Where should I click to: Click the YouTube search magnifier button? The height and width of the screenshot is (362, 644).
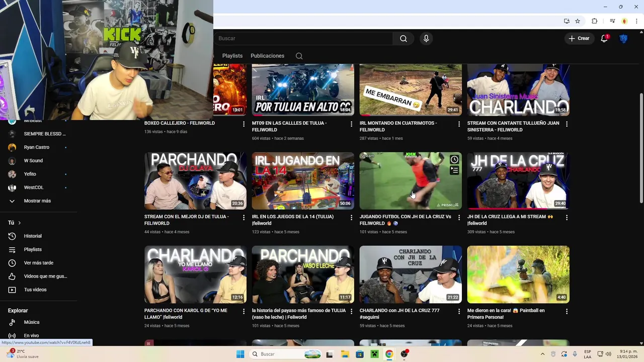coord(404,39)
